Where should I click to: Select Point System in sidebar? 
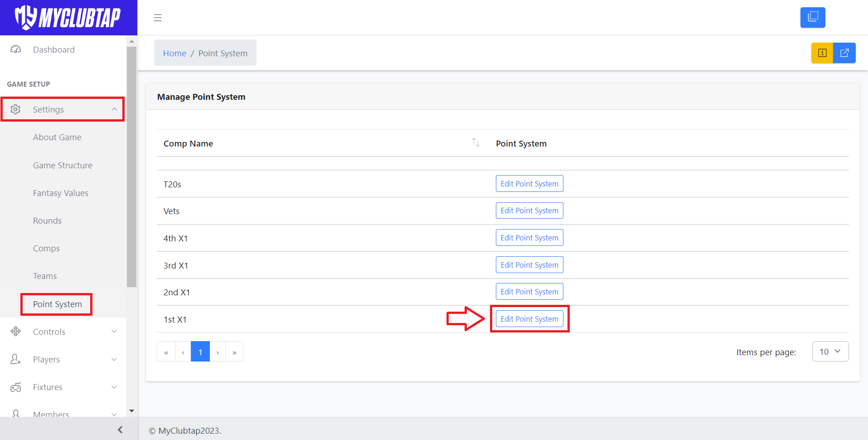tap(57, 304)
